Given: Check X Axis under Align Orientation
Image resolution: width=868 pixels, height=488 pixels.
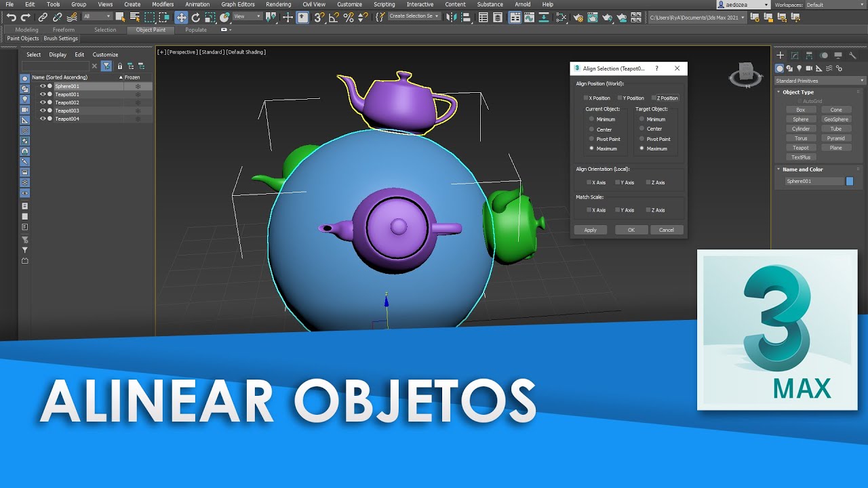Looking at the screenshot, I should [x=596, y=182].
